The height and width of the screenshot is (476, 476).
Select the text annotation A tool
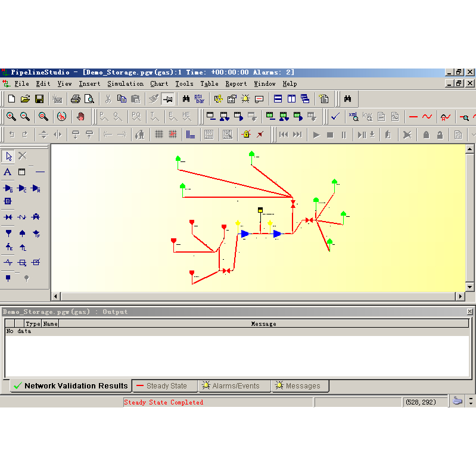click(8, 172)
